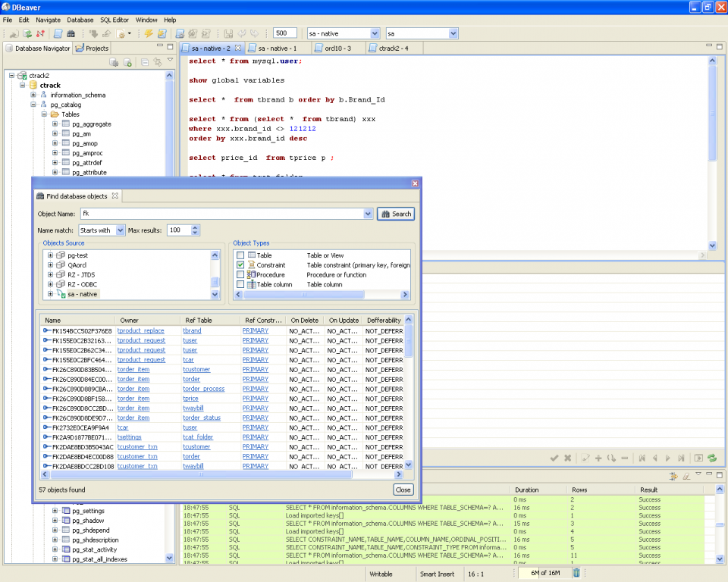Open the tproduct_replace owner link
The image size is (728, 582).
(x=141, y=331)
